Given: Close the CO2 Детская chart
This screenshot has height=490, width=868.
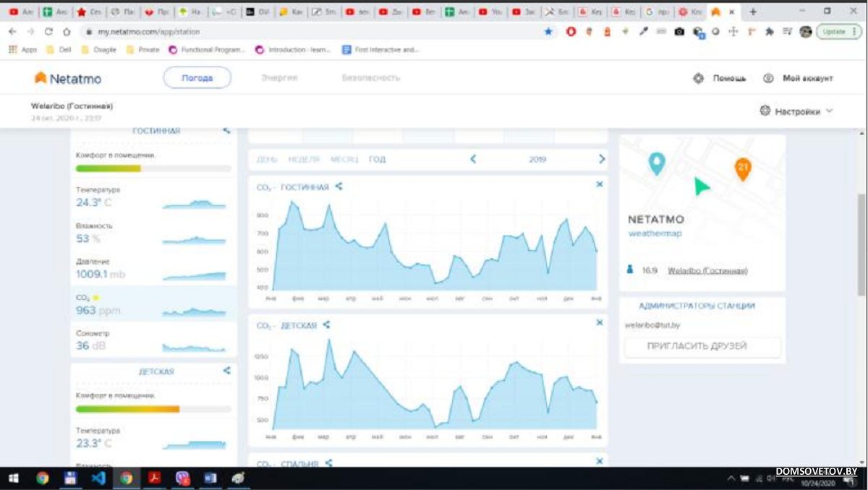Looking at the screenshot, I should (599, 322).
